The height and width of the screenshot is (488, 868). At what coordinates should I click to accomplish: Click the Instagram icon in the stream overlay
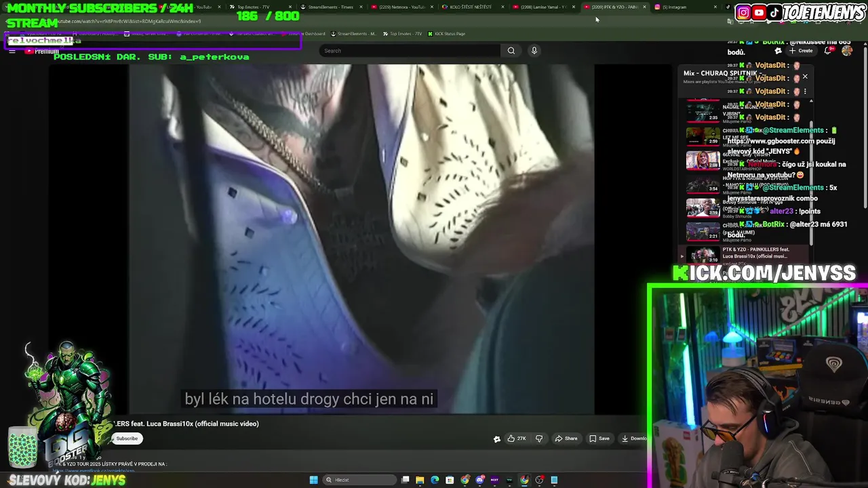pyautogui.click(x=744, y=13)
